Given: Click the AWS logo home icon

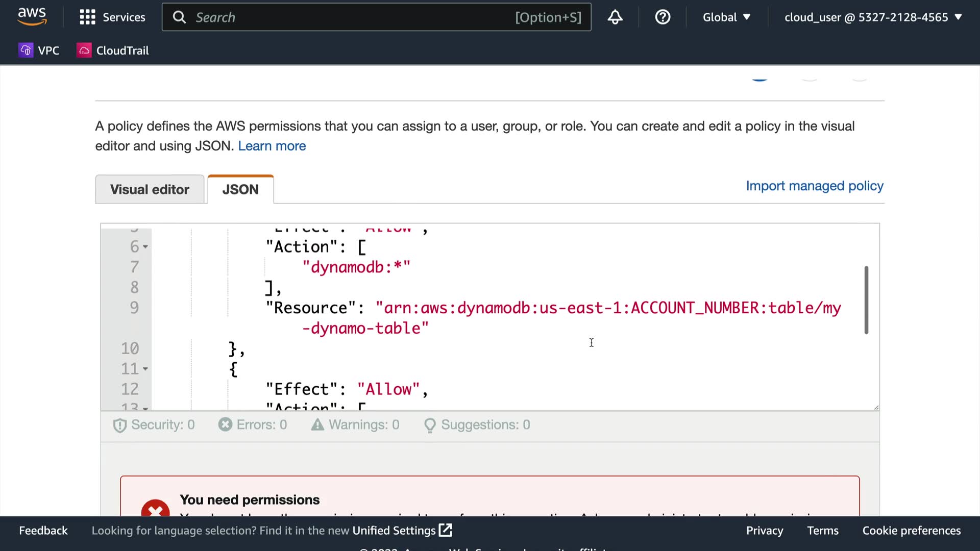Looking at the screenshot, I should click(x=32, y=16).
